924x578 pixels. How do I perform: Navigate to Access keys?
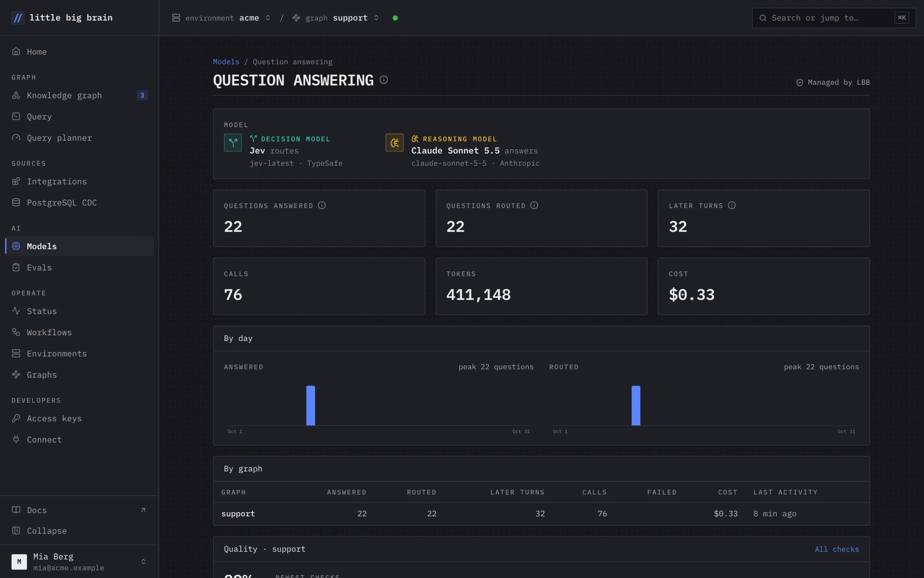point(79,418)
